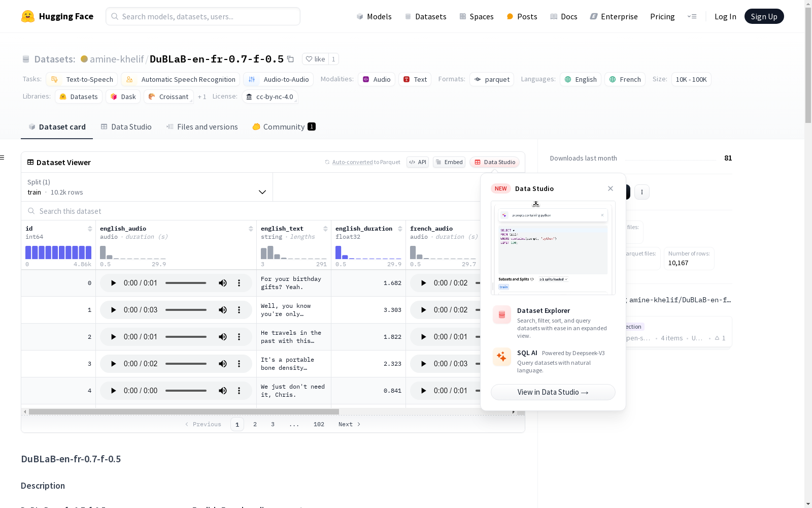Screen dimensions: 812x508
Task: Select the Text-to-Speech task tag
Action: click(82, 79)
